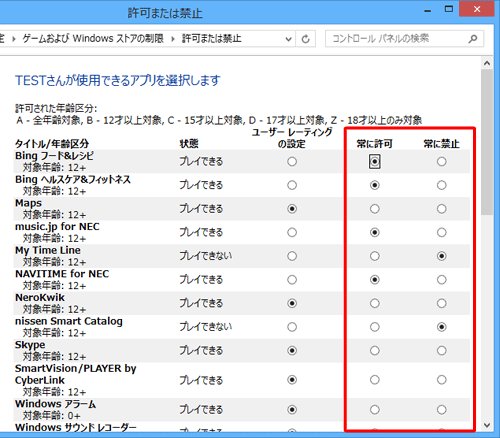Click the NeroKwik app title

[40, 297]
